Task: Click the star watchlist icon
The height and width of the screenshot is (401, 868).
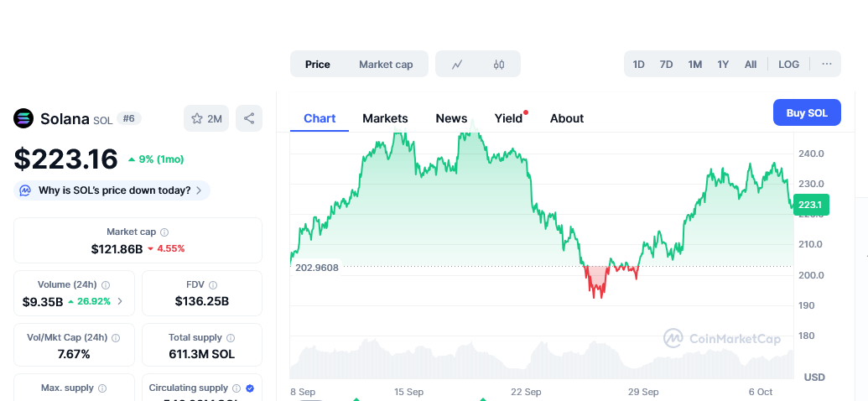Action: pos(197,119)
